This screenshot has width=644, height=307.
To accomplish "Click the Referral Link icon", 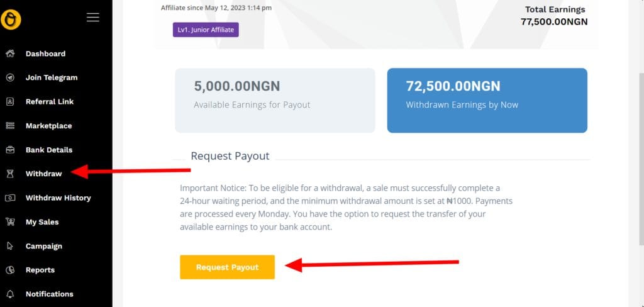I will pyautogui.click(x=10, y=101).
